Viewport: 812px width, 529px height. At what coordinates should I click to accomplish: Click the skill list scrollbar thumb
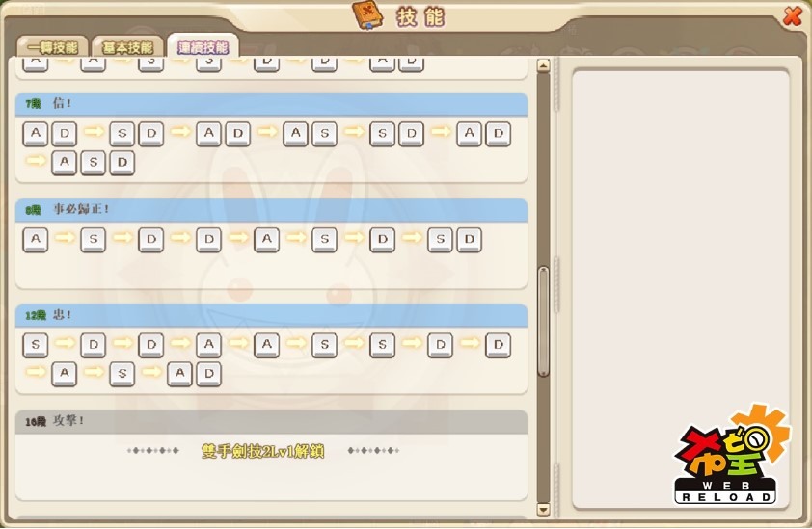(543, 321)
